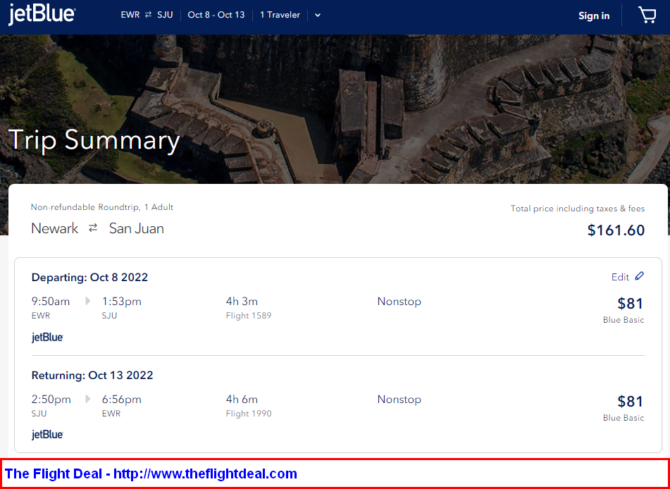The image size is (670, 489).
Task: Click the $81 departing fare
Action: coord(630,303)
